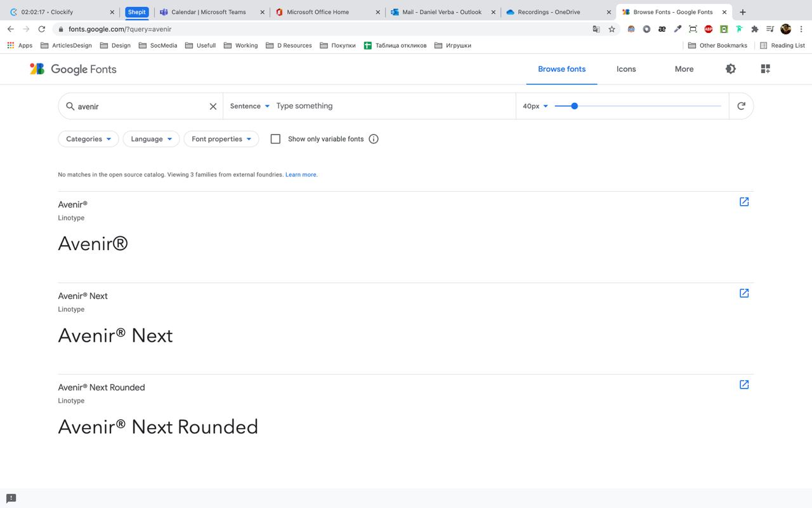This screenshot has height=508, width=812.
Task: Open the Extensions puzzle icon
Action: click(754, 29)
